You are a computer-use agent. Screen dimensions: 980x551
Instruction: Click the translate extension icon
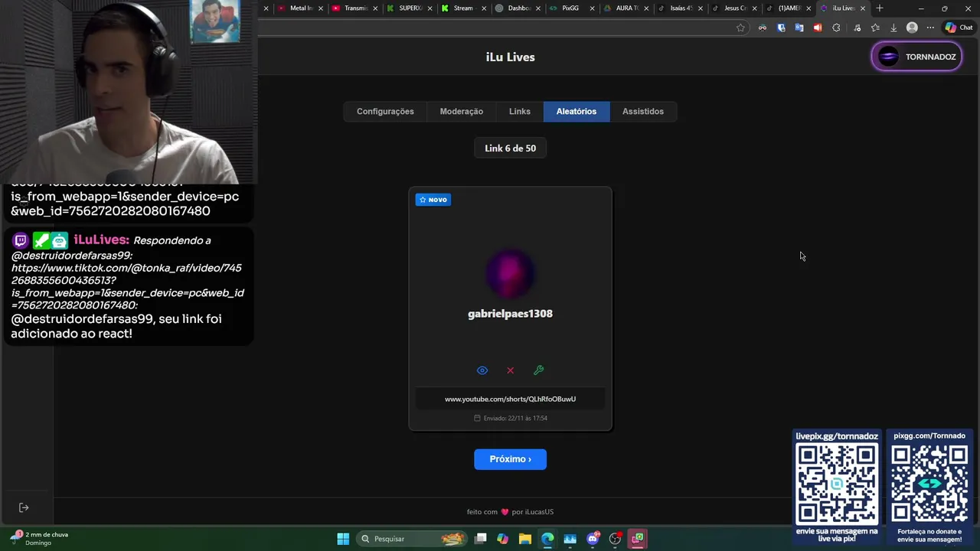coord(799,28)
